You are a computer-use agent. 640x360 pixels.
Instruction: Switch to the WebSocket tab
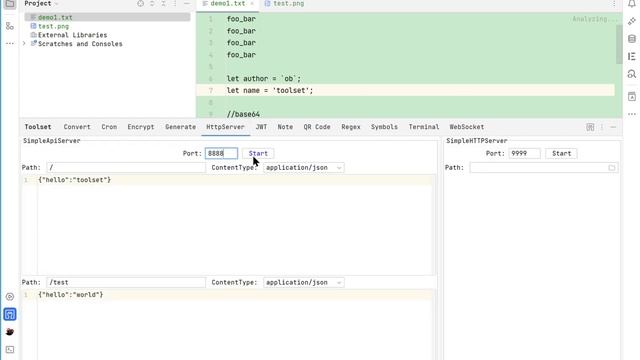pos(467,127)
